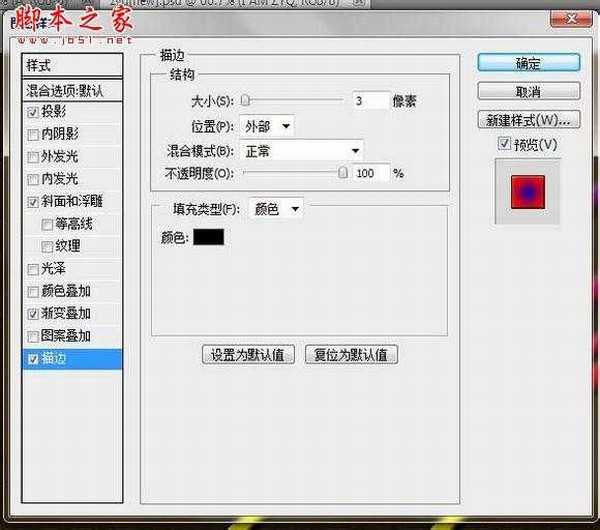Open the 新建样式 (New Style) dialog
600x530 pixels.
(528, 120)
